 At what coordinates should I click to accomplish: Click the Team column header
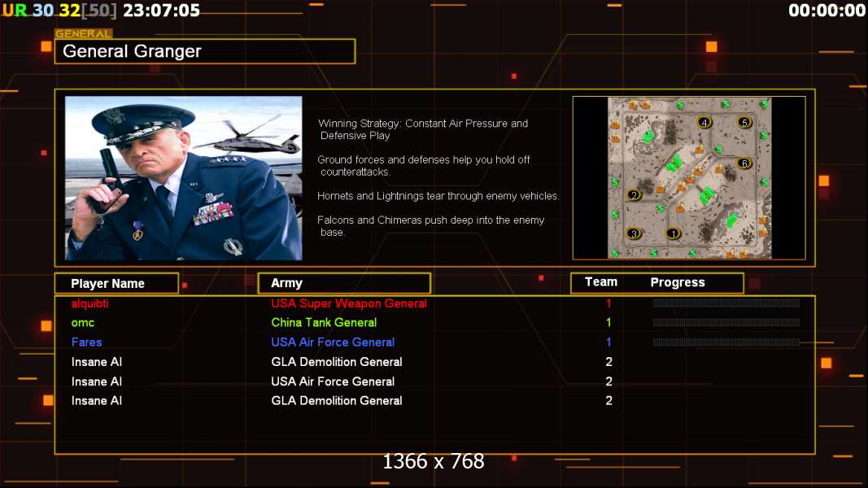[x=601, y=281]
